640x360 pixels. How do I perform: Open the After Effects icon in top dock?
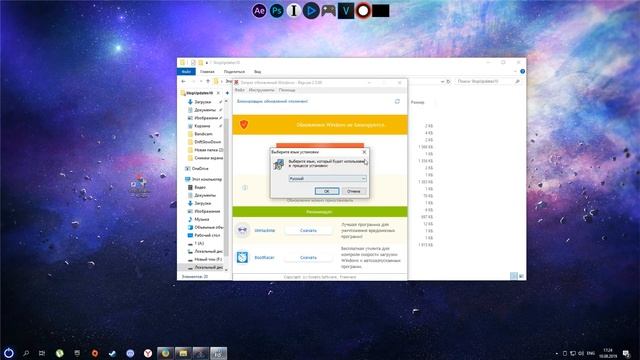pos(259,11)
